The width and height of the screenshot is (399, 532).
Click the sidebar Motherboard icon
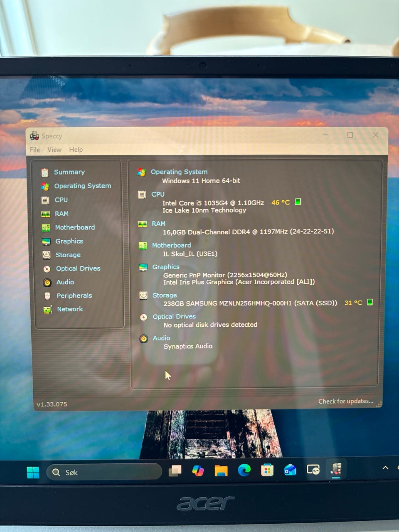[46, 228]
